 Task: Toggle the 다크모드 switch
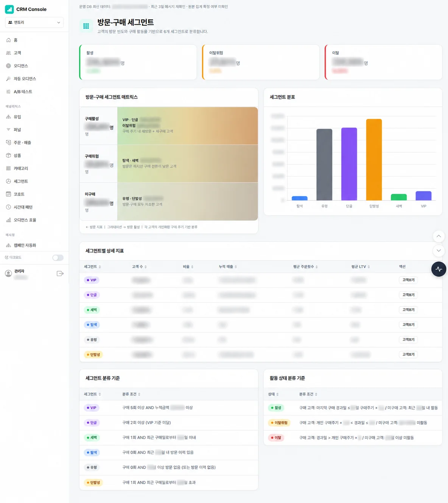[58, 258]
